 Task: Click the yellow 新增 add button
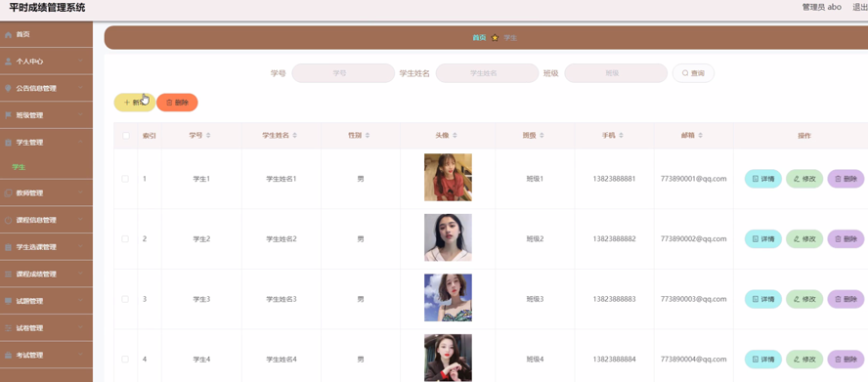tap(135, 103)
